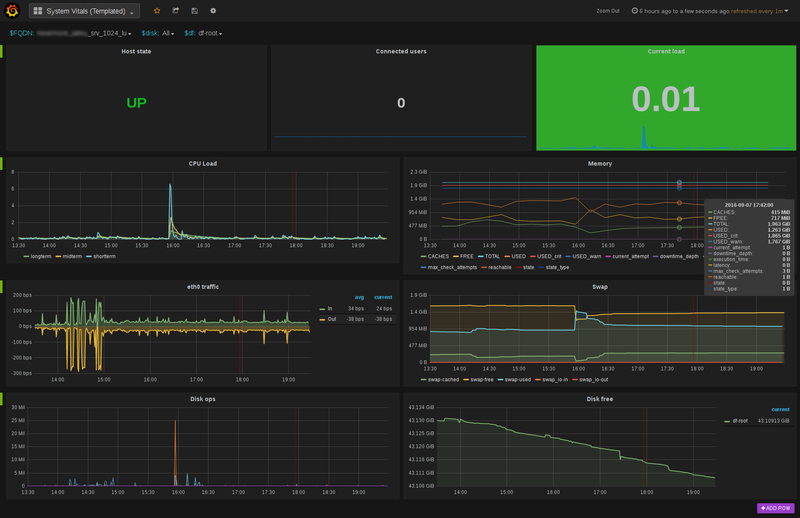Click the green UP host state value
Image resolution: width=800 pixels, height=518 pixels.
point(136,103)
